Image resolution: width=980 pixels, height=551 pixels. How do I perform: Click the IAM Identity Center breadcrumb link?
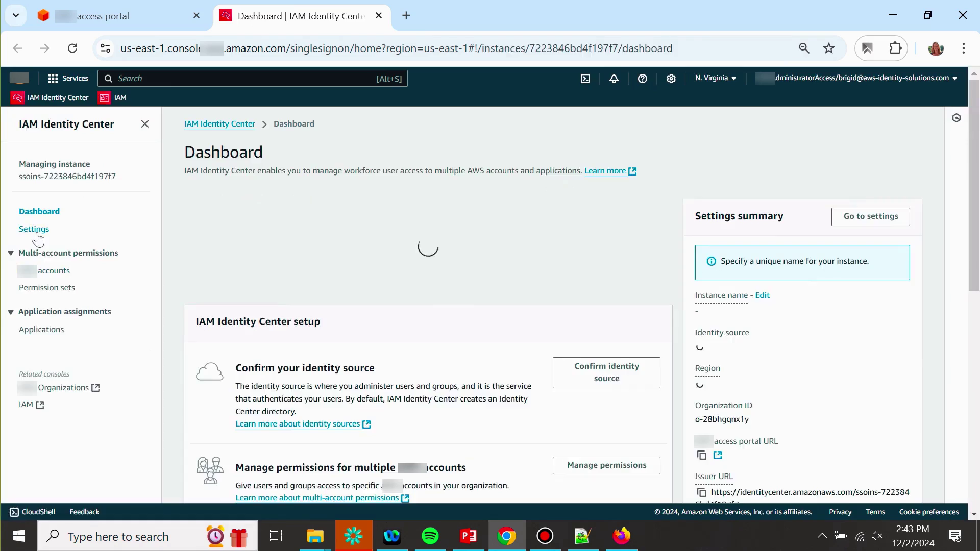[219, 124]
